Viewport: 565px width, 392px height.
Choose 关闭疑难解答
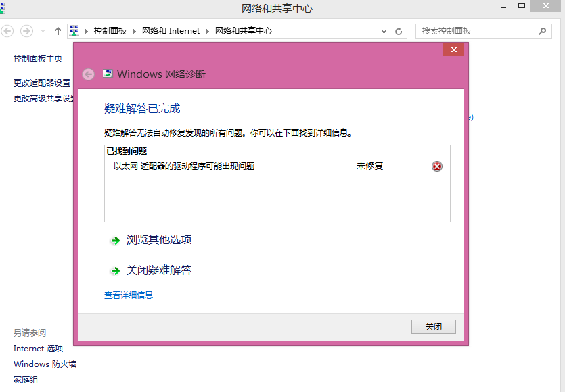(x=159, y=270)
